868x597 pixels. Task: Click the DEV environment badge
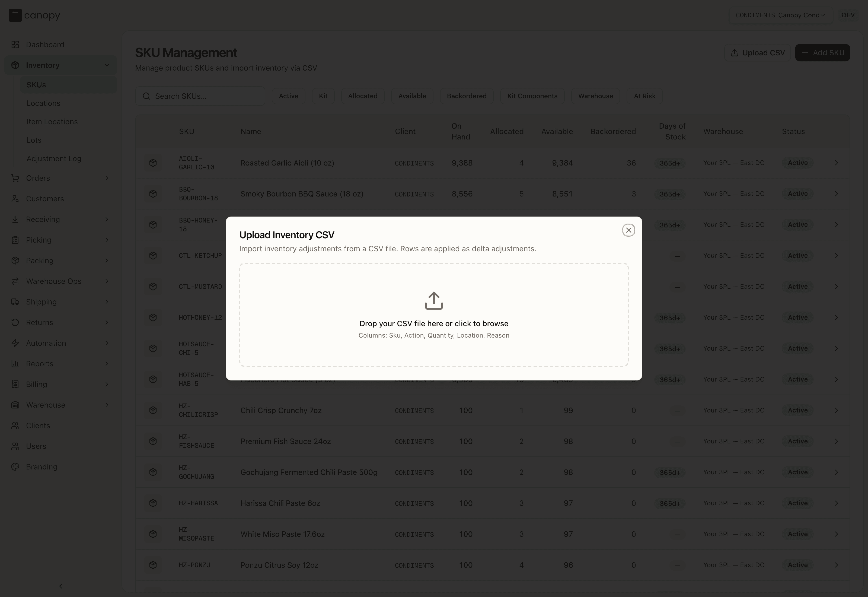tap(848, 15)
